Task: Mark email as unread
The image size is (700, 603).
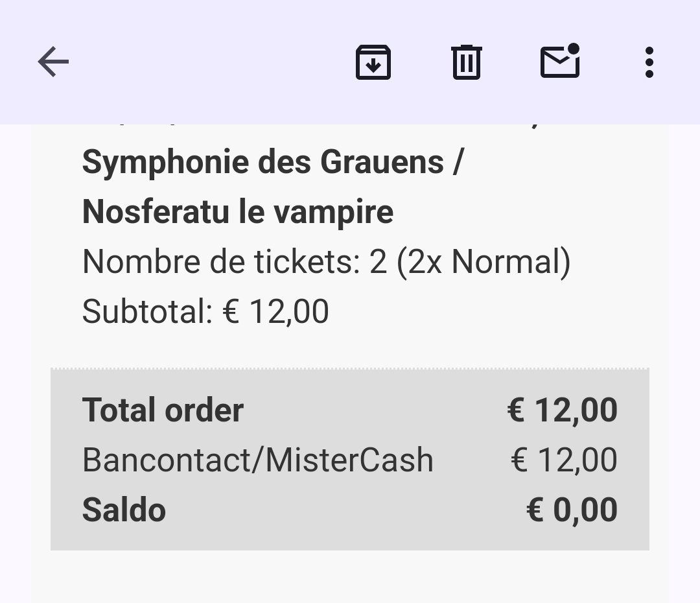Action: [x=560, y=61]
